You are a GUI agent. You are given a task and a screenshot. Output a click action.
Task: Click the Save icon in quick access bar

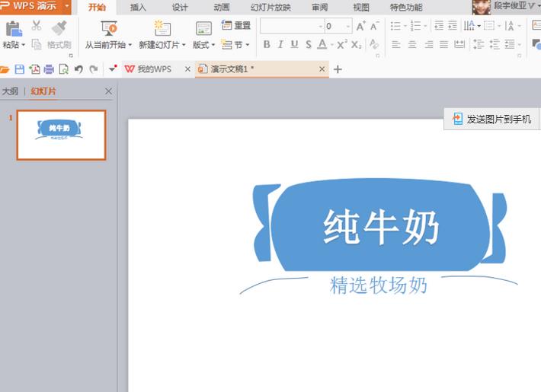click(20, 69)
